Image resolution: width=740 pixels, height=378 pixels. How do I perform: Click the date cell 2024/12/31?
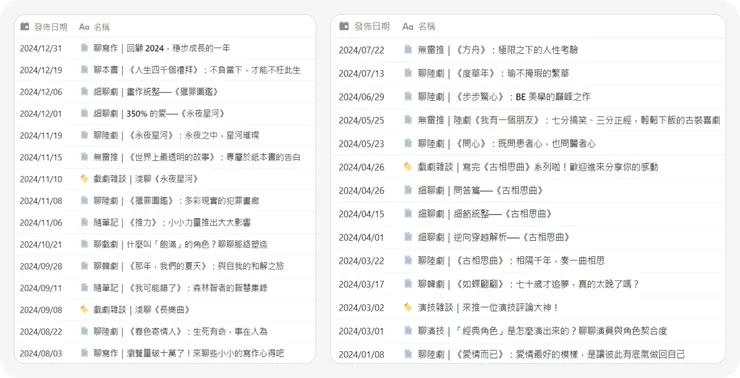41,48
